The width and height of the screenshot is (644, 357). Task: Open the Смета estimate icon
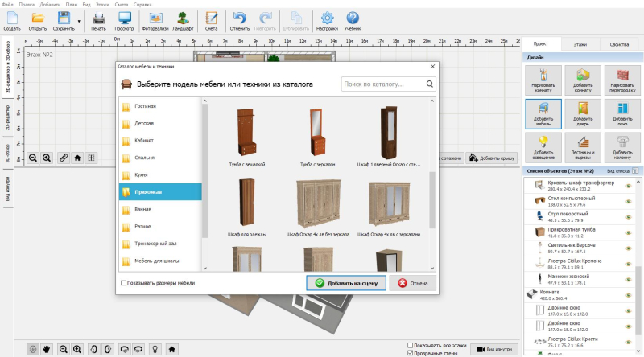coord(211,19)
